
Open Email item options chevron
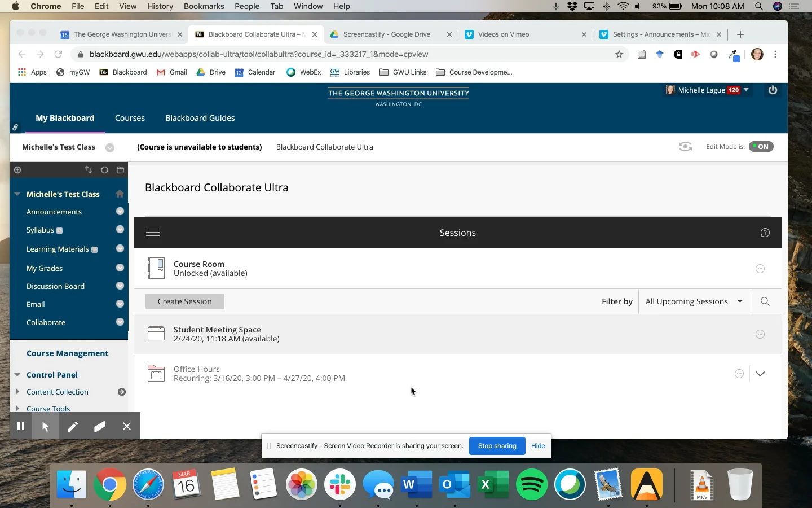pyautogui.click(x=120, y=304)
